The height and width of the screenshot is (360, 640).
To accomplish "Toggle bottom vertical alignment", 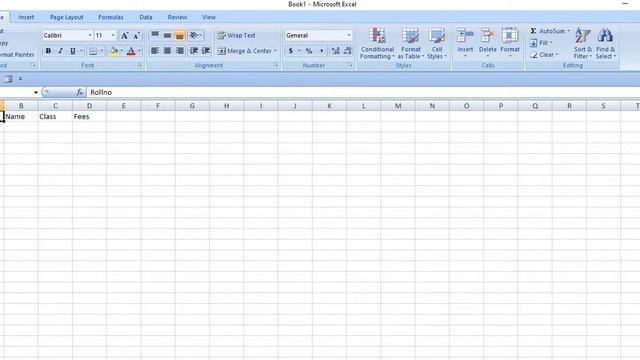I will click(x=180, y=36).
